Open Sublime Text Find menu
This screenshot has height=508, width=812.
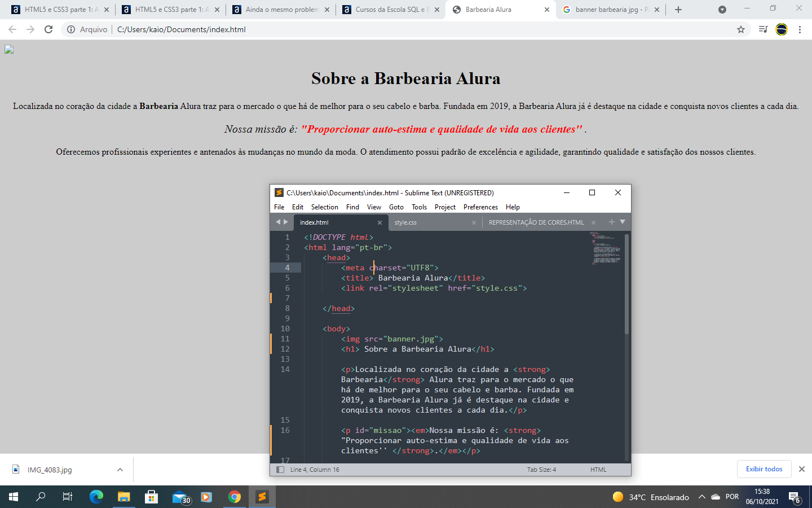click(x=352, y=207)
